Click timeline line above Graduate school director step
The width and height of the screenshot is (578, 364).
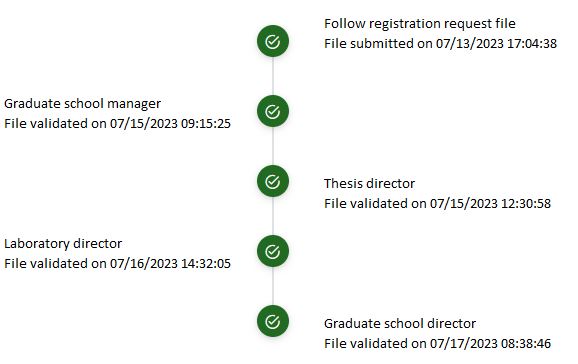coord(273,286)
